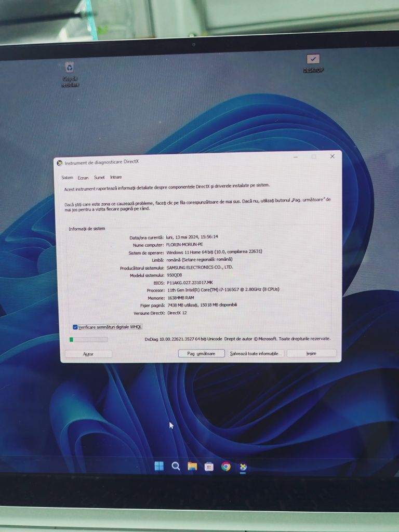Open Microsoft Store from taskbar
Screen dimensions: 399x532
coord(209,467)
